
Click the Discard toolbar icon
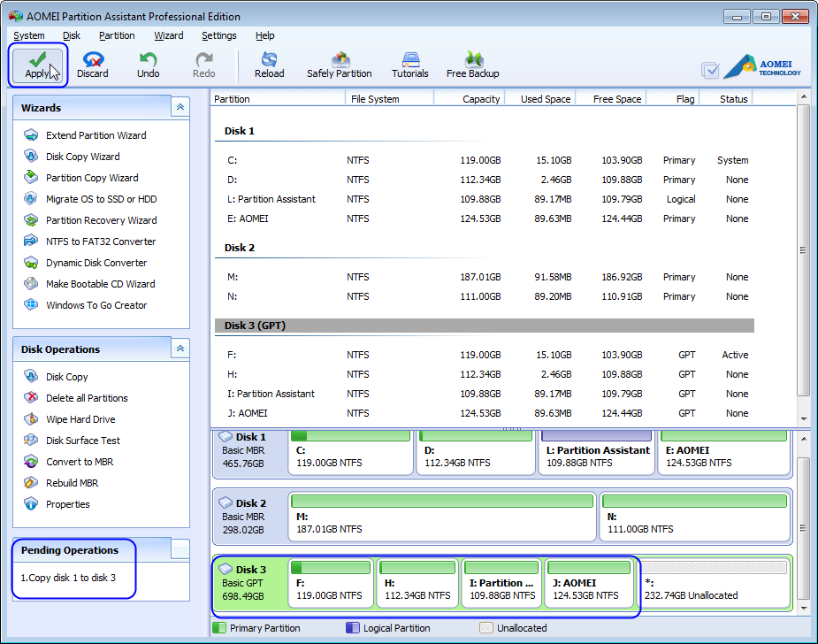(x=92, y=65)
